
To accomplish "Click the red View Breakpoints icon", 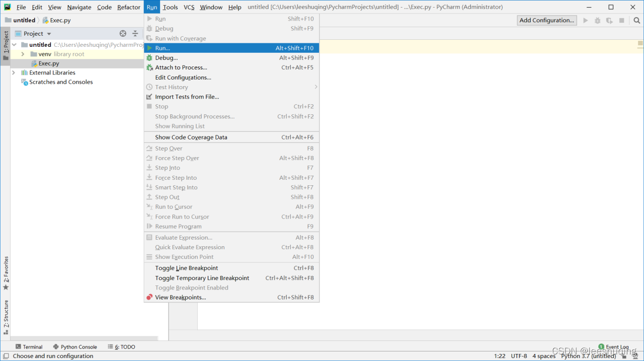I will pos(149,297).
